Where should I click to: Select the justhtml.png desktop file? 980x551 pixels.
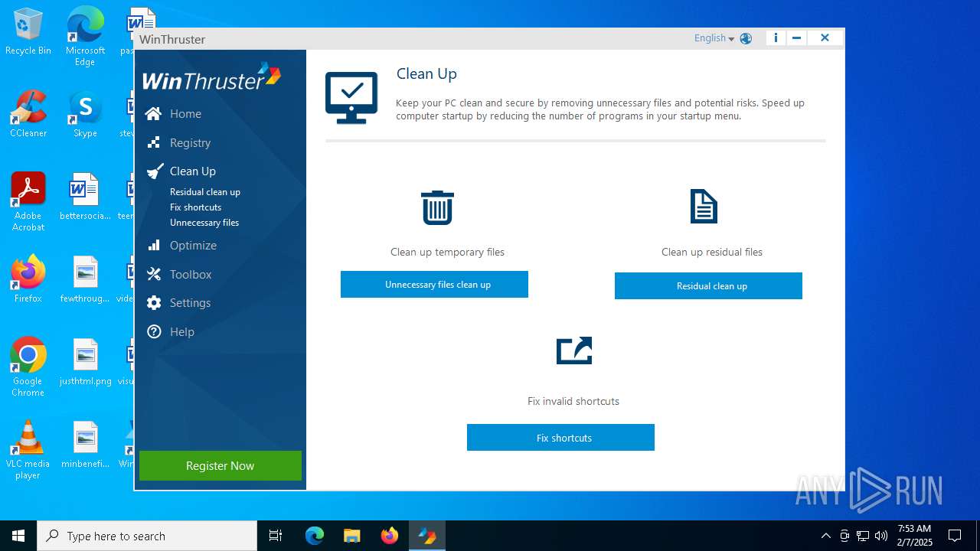[85, 362]
